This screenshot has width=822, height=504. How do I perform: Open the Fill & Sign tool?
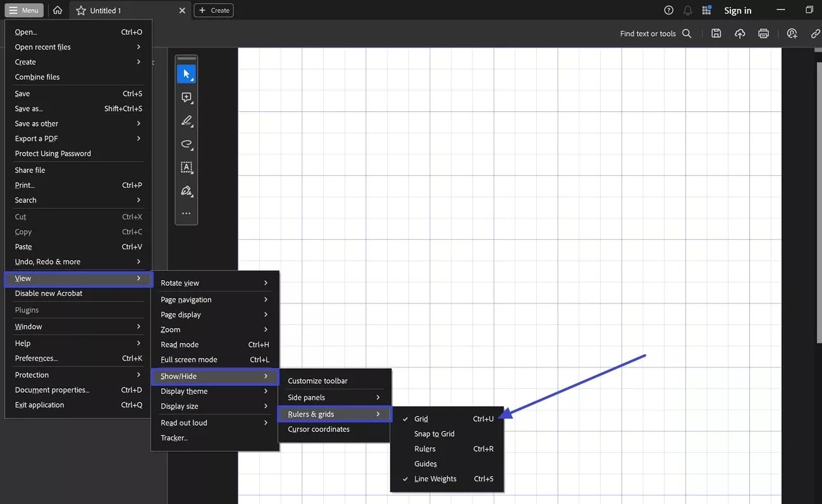[187, 191]
